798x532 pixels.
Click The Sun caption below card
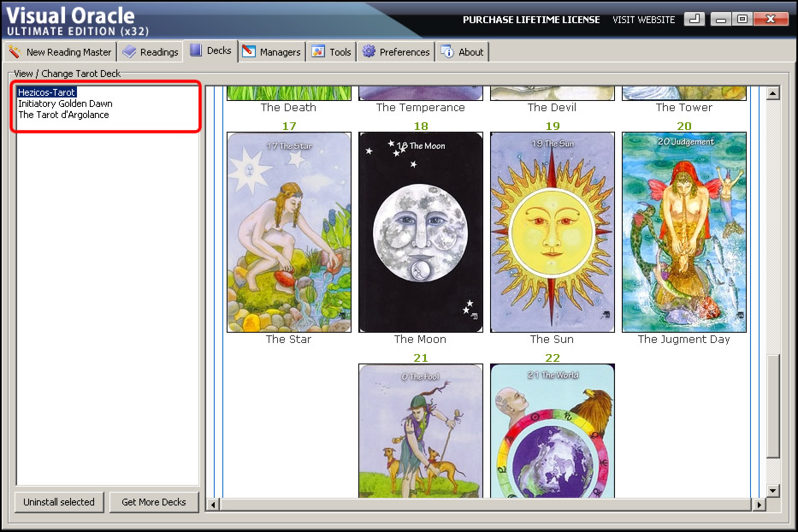coord(552,339)
